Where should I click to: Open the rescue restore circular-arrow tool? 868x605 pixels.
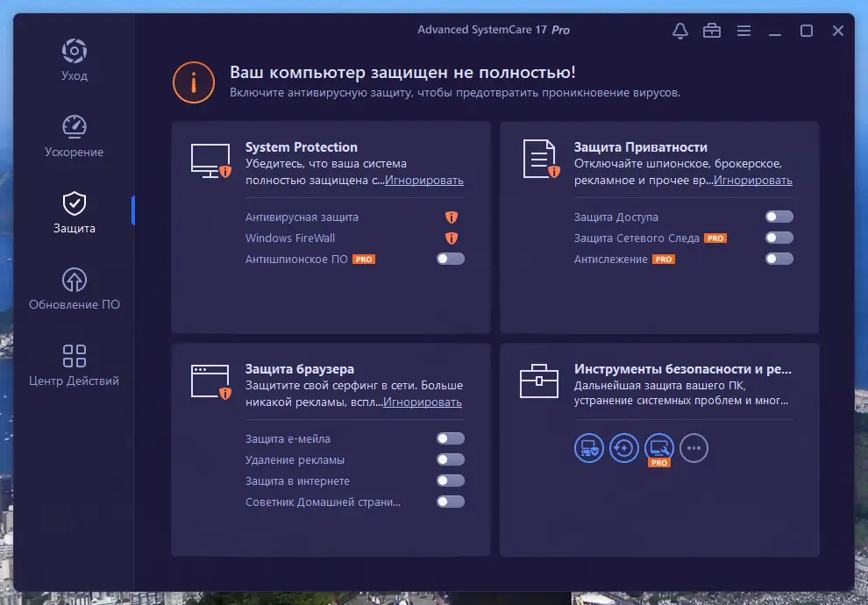[624, 448]
